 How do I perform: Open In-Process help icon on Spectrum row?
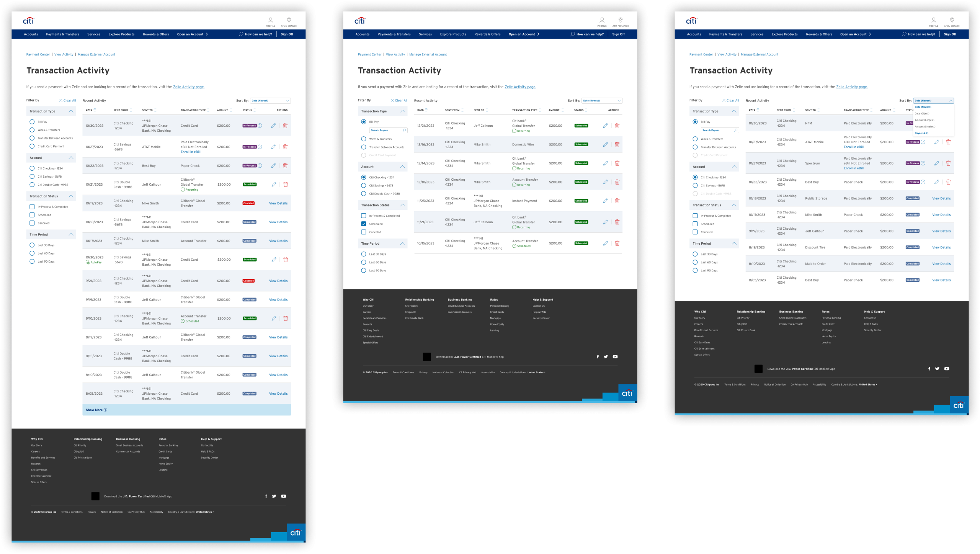[923, 163]
